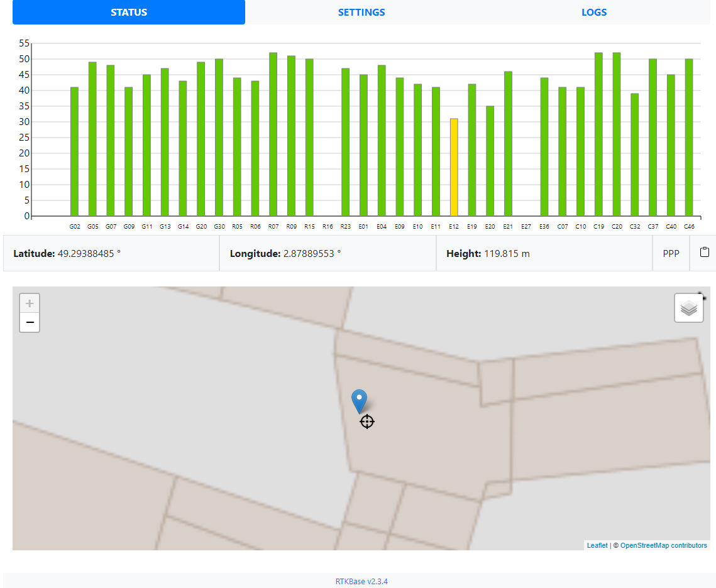
Task: Zoom out on the map
Action: pyautogui.click(x=30, y=322)
